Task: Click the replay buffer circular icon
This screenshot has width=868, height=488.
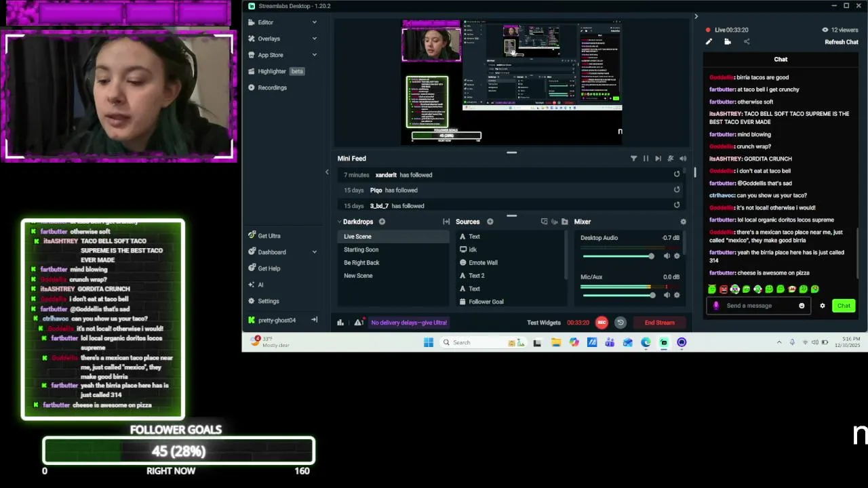Action: (620, 323)
